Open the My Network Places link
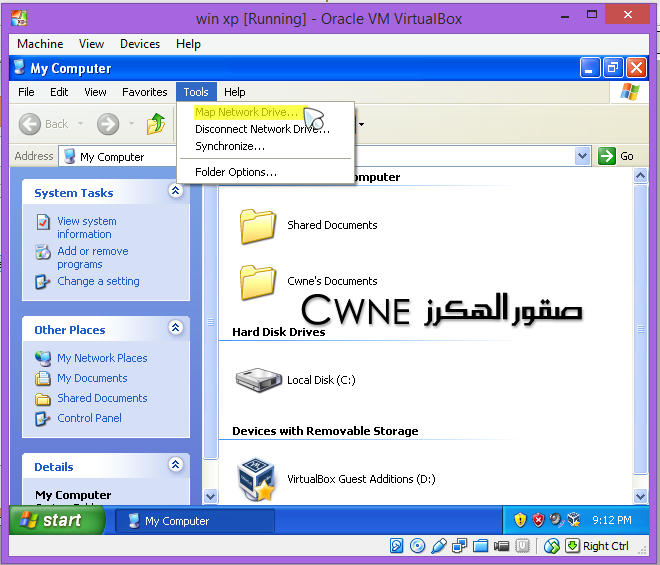This screenshot has height=565, width=660. point(101,358)
